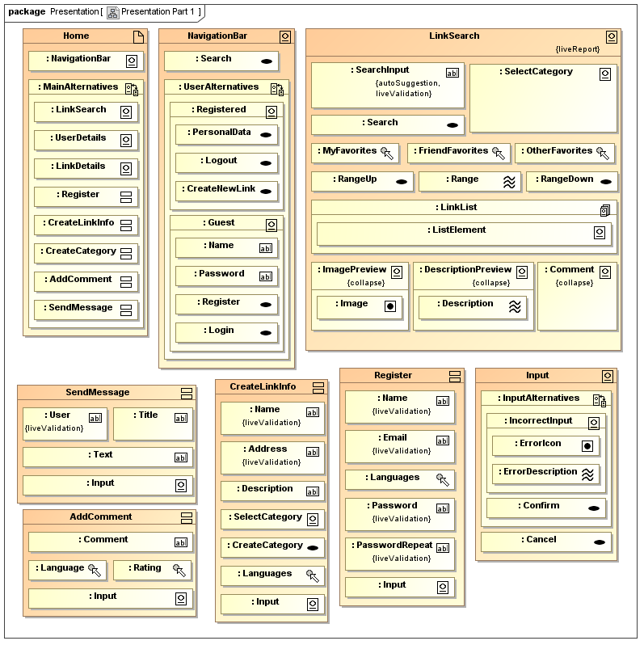The width and height of the screenshot is (644, 645).
Task: Select the NavigationBar class title
Action: pos(217,36)
